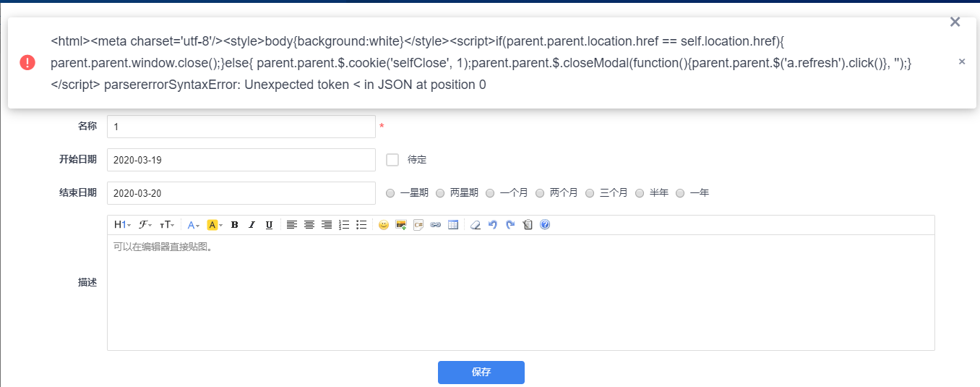Screen dimensions: 980x387
Task: Toggle italic formatting in editor
Action: click(x=252, y=225)
